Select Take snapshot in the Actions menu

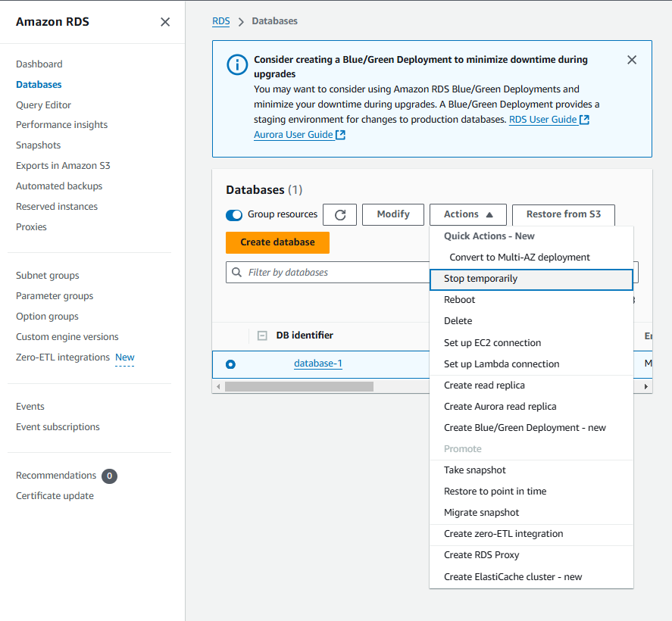click(474, 470)
